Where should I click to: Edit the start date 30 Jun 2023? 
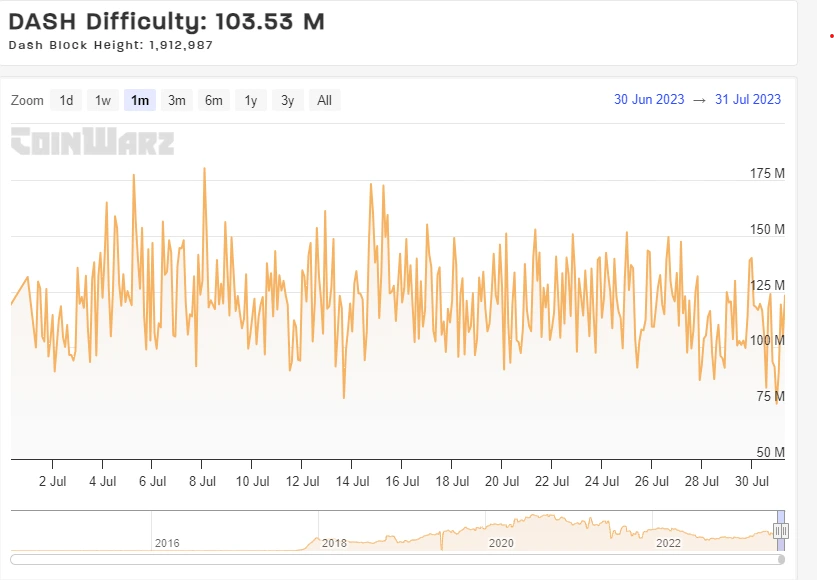point(649,100)
